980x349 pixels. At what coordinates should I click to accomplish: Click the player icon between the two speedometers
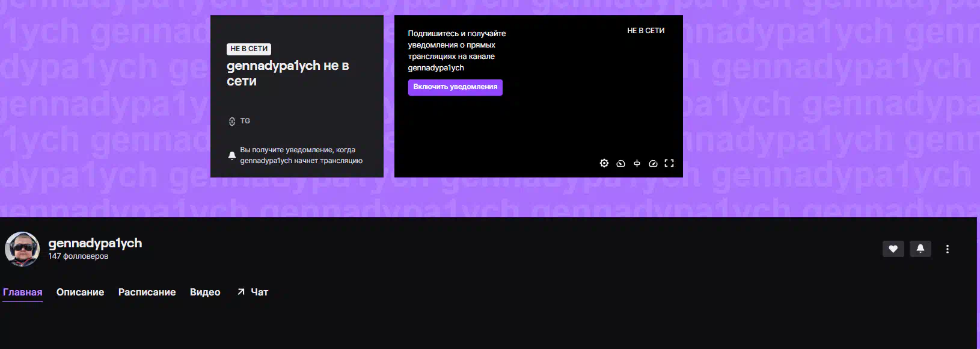pyautogui.click(x=637, y=163)
